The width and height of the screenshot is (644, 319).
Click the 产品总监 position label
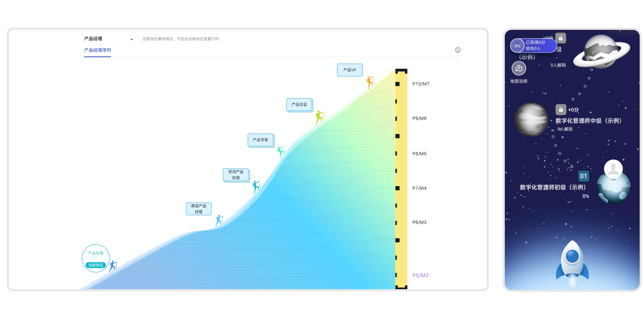[299, 104]
